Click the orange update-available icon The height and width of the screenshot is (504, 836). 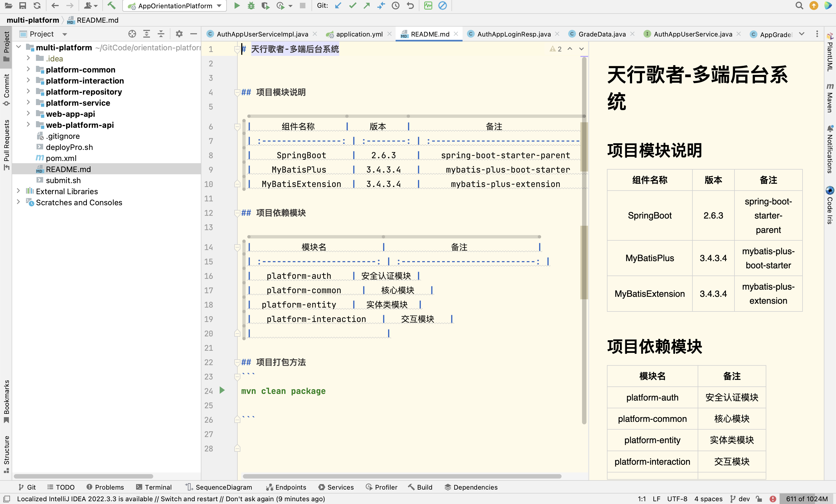(x=814, y=6)
